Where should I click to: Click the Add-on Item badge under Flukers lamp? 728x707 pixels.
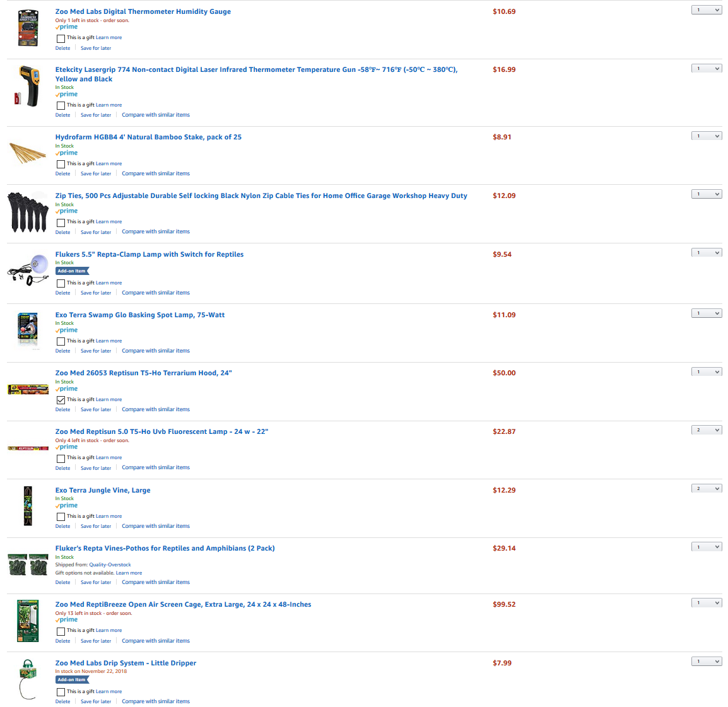[x=71, y=271]
